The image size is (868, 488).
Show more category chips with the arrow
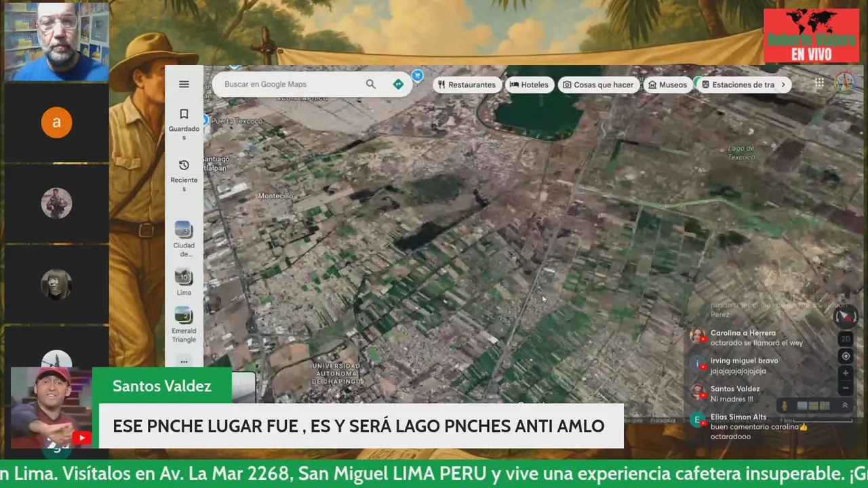click(783, 85)
